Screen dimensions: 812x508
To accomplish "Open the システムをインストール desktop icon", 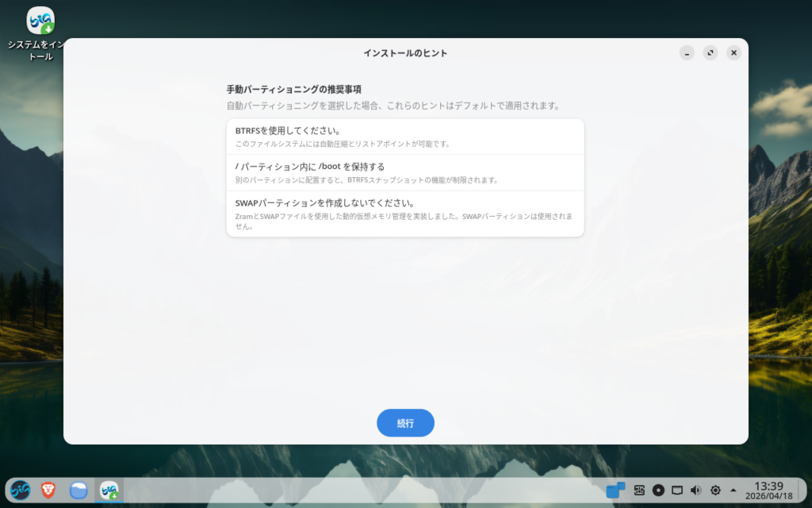I will 40,21.
